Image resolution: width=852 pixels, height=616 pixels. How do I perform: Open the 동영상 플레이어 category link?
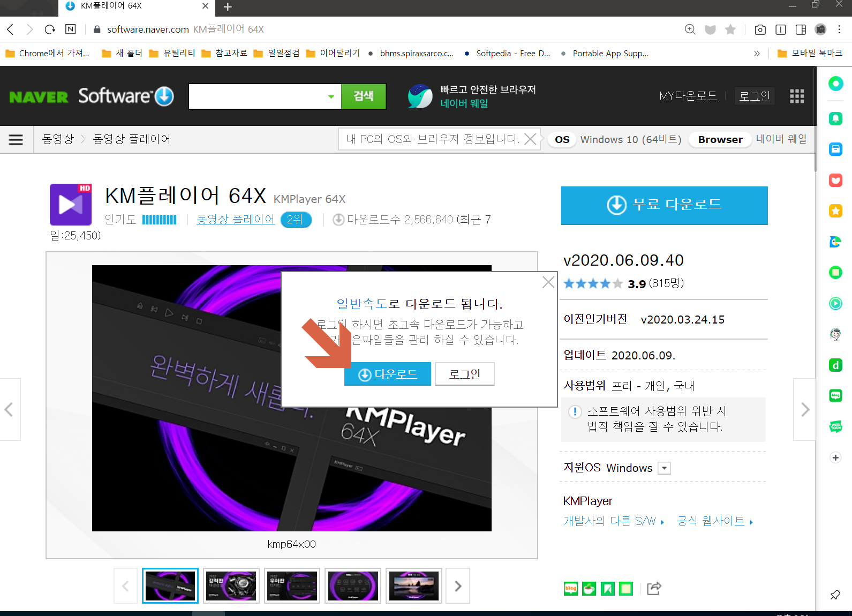[236, 220]
